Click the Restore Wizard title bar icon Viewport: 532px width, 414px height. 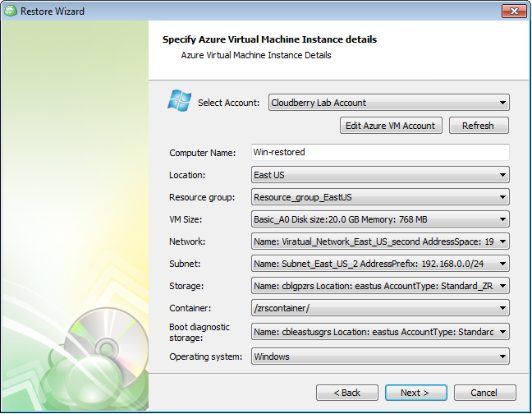11,11
